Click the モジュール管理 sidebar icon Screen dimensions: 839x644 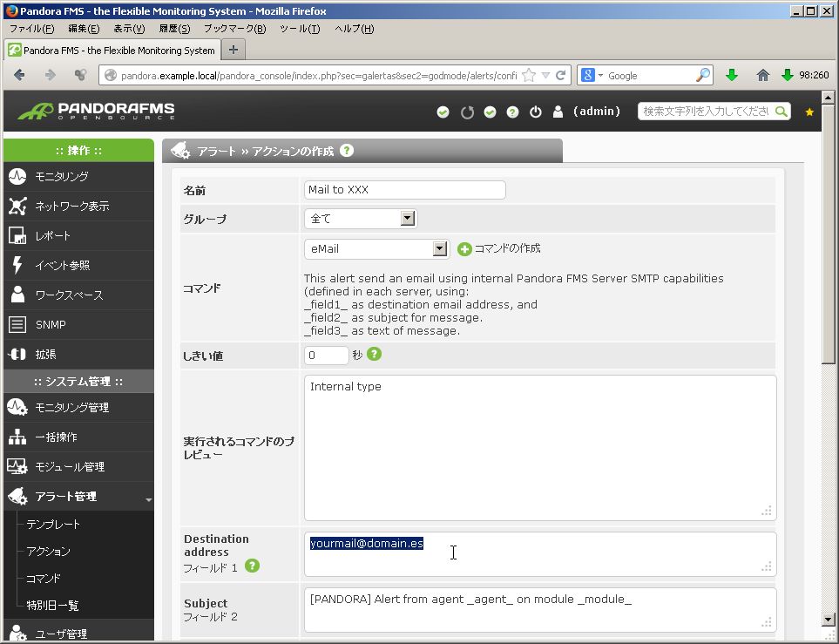17,466
